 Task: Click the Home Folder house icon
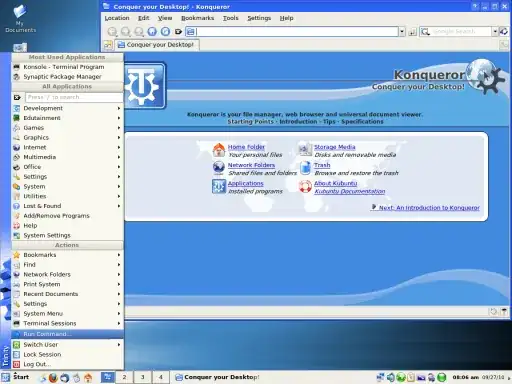(219, 150)
